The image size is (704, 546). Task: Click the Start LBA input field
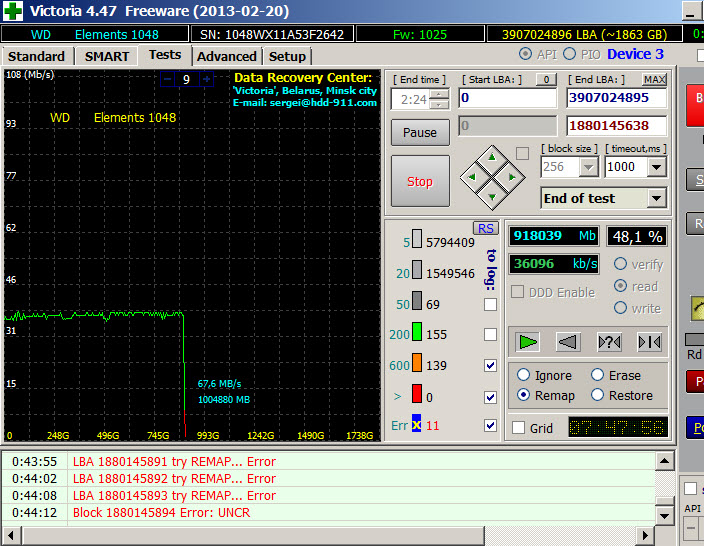(x=507, y=99)
